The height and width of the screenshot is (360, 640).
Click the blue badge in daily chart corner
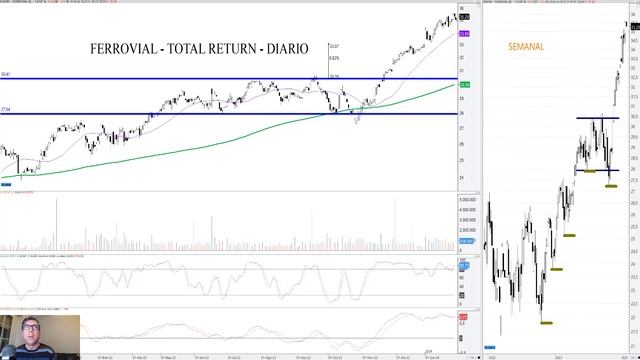pos(6,185)
